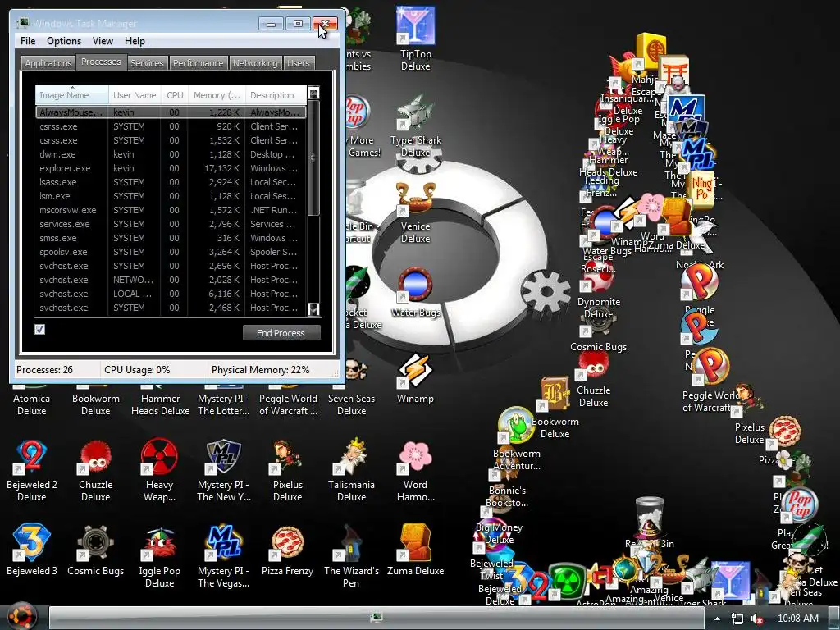Image resolution: width=840 pixels, height=630 pixels.
Task: Open the Options menu
Action: point(64,41)
